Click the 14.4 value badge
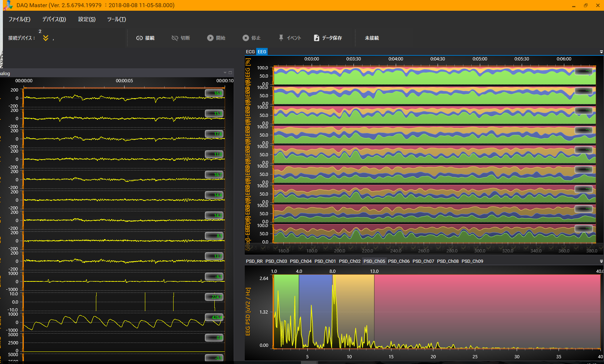The width and height of the screenshot is (604, 364). pos(214,195)
